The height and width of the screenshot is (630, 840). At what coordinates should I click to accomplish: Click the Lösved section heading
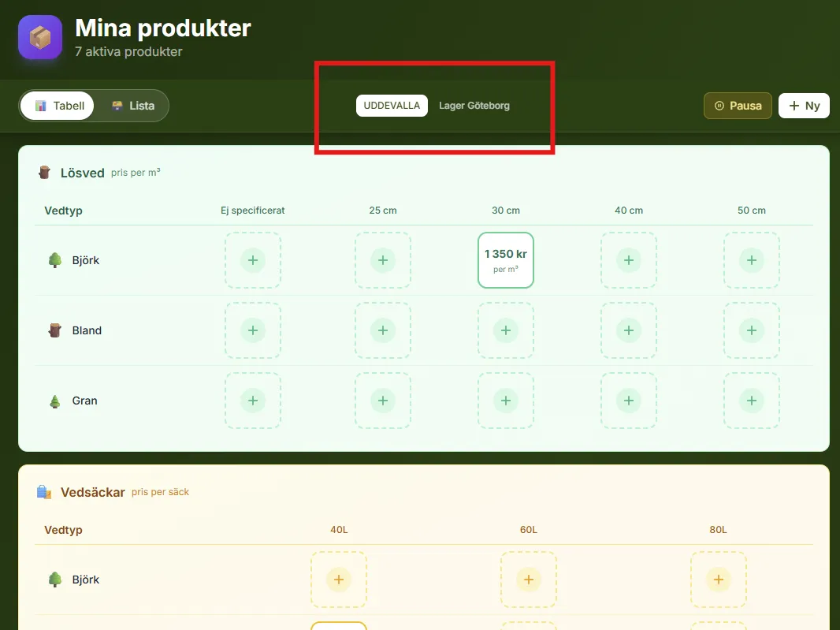pyautogui.click(x=83, y=173)
